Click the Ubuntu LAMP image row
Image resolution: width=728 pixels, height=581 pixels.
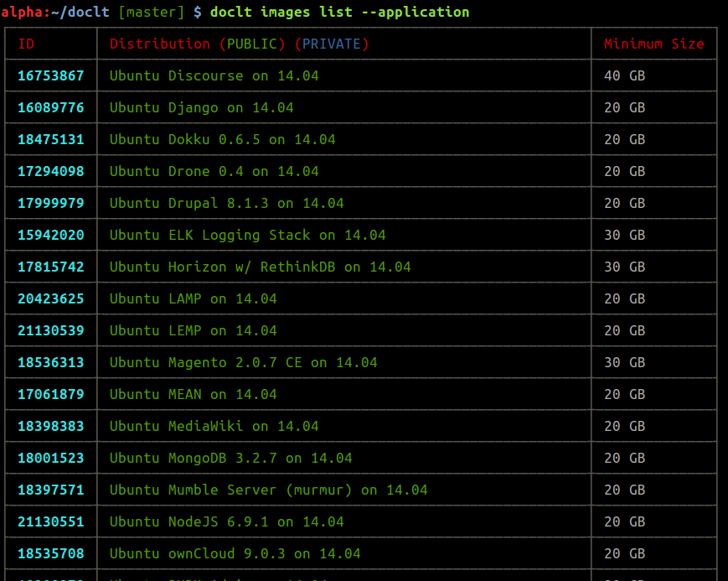click(193, 298)
